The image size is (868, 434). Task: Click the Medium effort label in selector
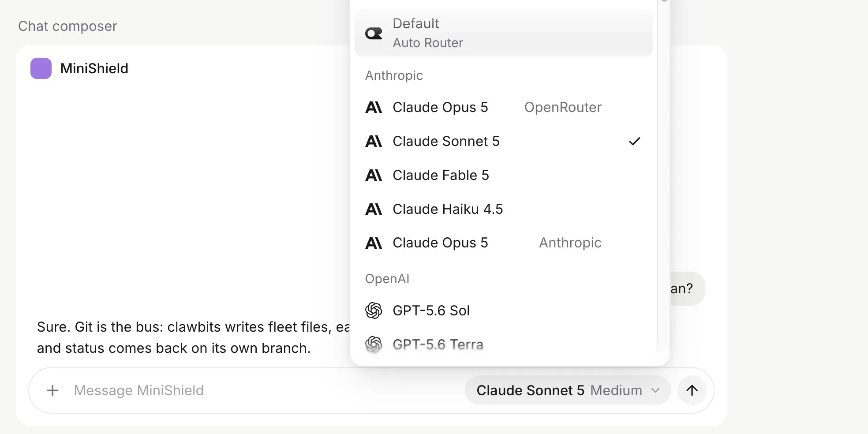[616, 390]
